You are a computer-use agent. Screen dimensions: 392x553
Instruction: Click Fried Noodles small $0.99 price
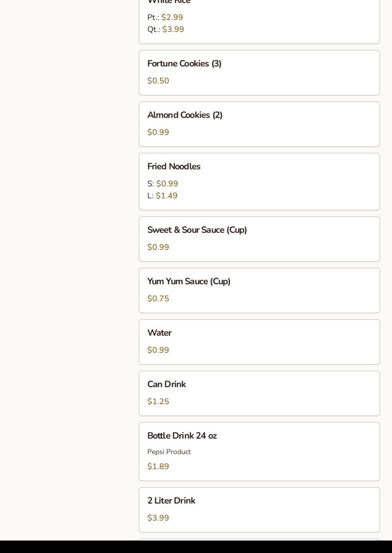(167, 184)
